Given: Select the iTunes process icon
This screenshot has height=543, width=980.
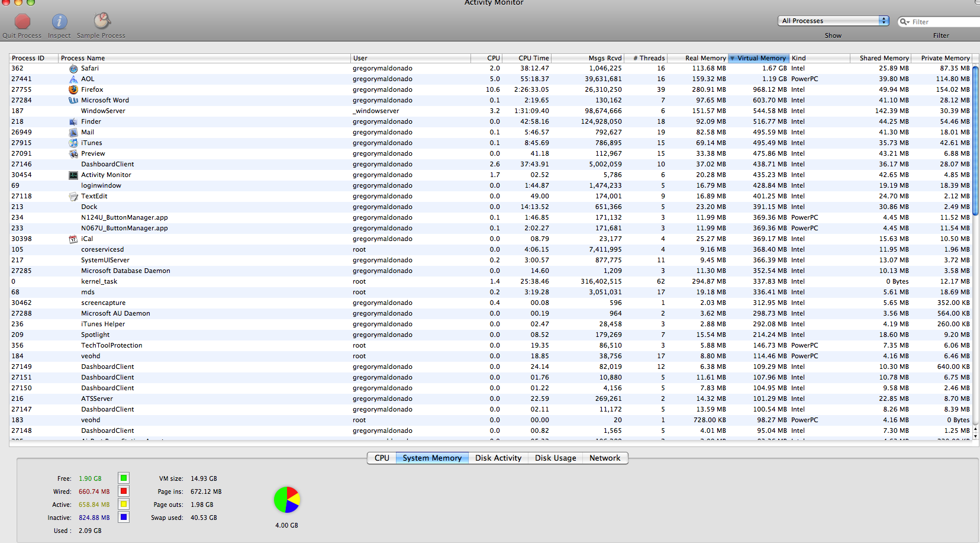Looking at the screenshot, I should [73, 143].
